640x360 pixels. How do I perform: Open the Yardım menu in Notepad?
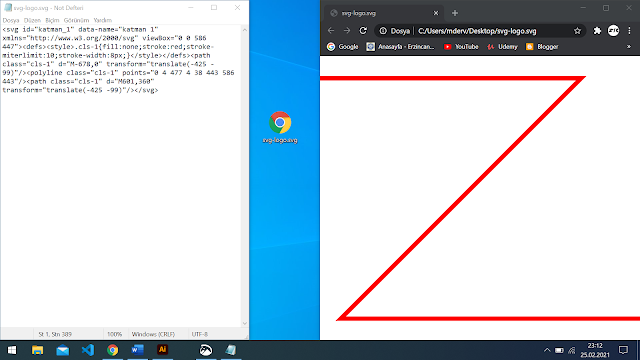tap(103, 20)
